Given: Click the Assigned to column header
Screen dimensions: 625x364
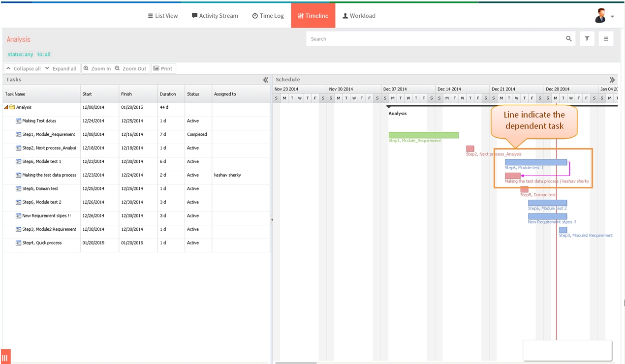Looking at the screenshot, I should tap(241, 94).
